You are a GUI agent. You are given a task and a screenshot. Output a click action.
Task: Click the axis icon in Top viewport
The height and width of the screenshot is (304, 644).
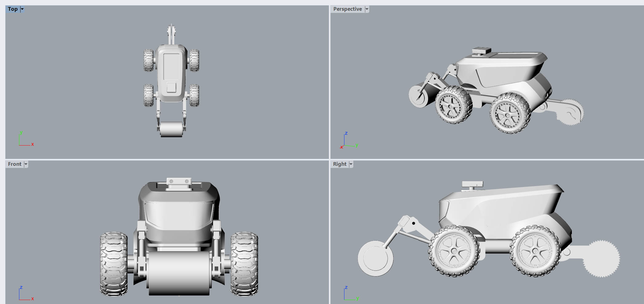click(x=26, y=138)
